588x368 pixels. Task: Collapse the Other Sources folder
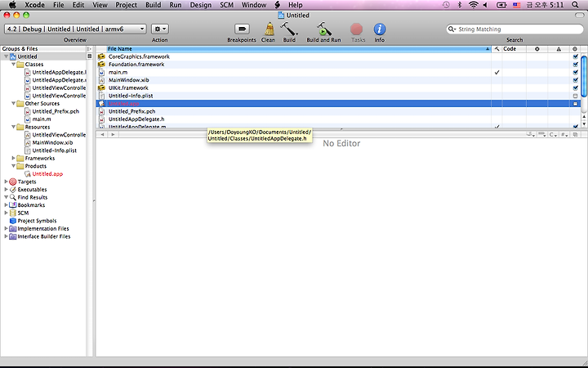[x=14, y=103]
